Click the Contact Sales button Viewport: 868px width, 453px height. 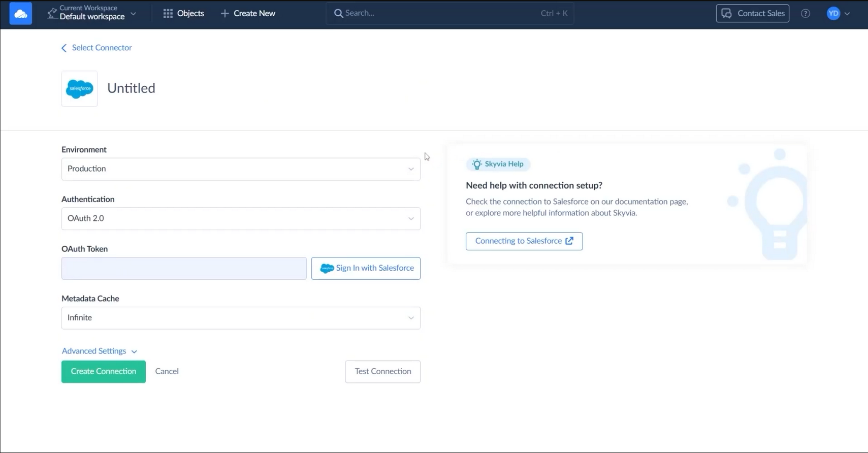[752, 13]
